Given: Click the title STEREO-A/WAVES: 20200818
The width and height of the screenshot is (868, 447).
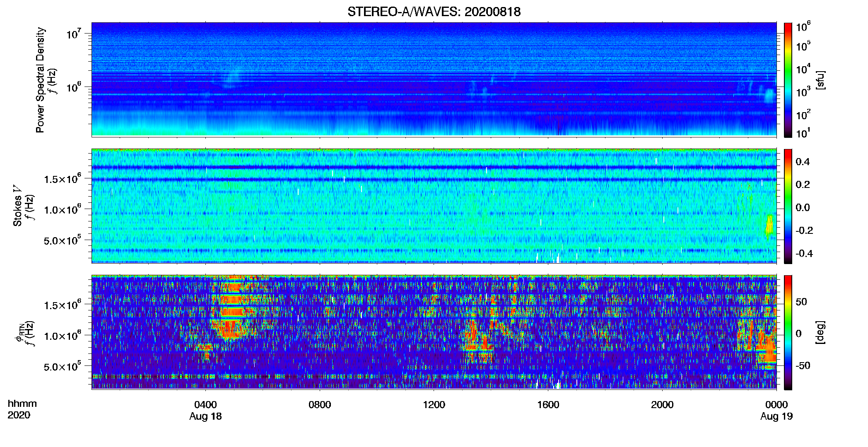Looking at the screenshot, I should tap(434, 12).
